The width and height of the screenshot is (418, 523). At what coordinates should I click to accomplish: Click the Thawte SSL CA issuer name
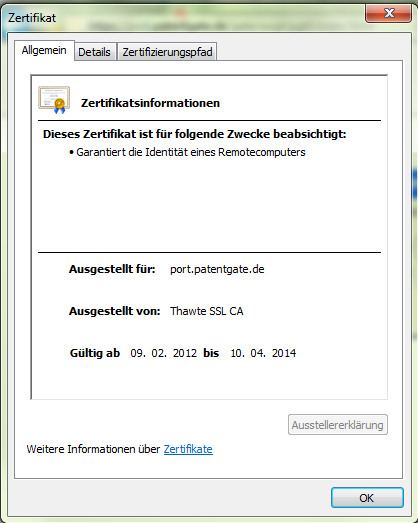tap(206, 311)
